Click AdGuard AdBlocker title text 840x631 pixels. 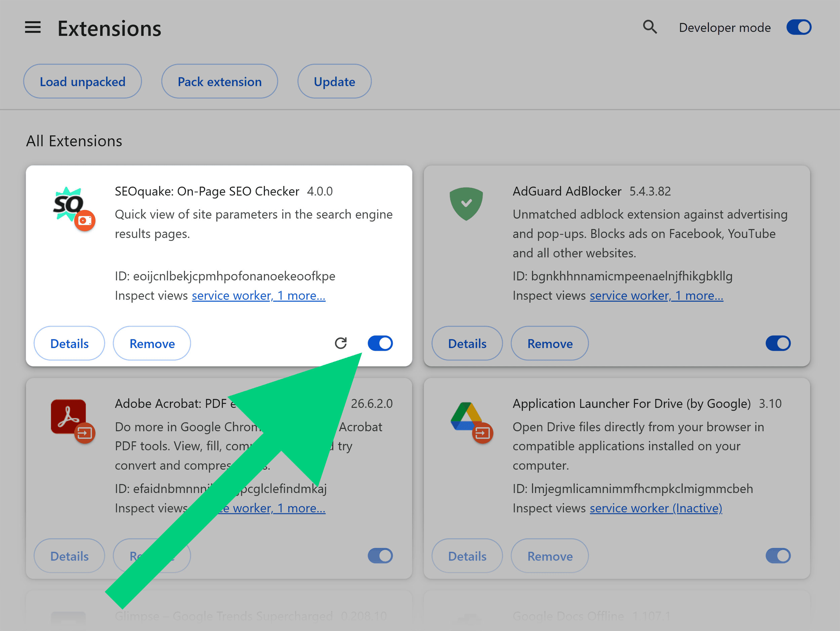(x=567, y=191)
